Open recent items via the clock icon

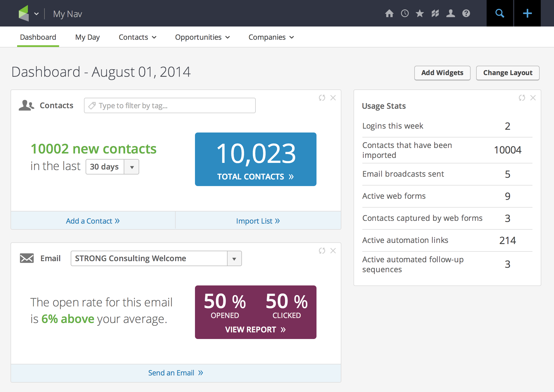[405, 13]
